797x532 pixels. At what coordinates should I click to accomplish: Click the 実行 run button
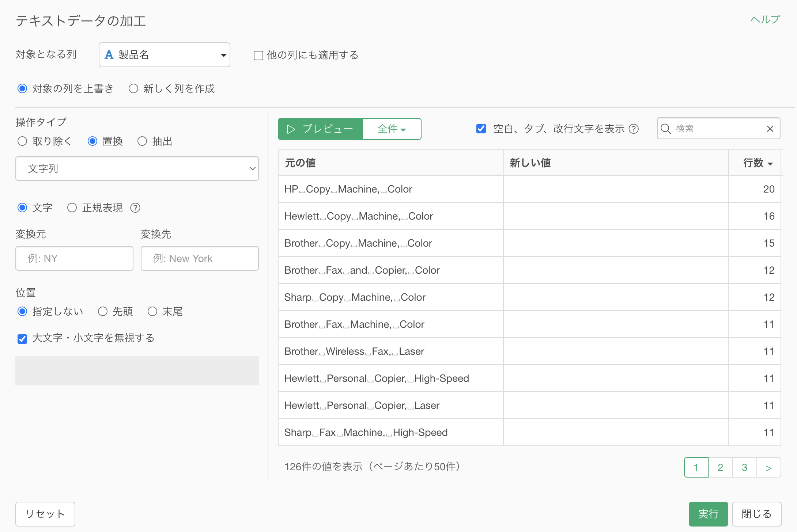tap(708, 514)
